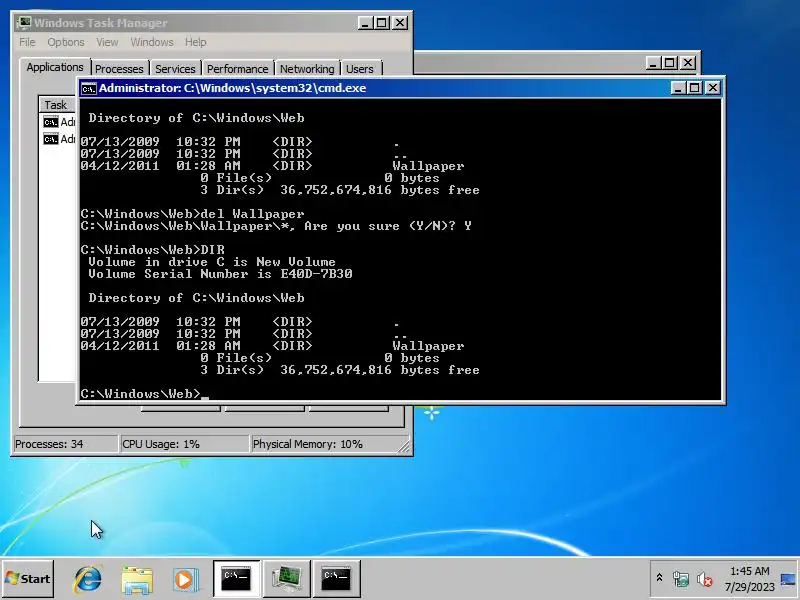Image resolution: width=800 pixels, height=600 pixels.
Task: Click Processes: 34 in status bar
Action: tap(65, 444)
